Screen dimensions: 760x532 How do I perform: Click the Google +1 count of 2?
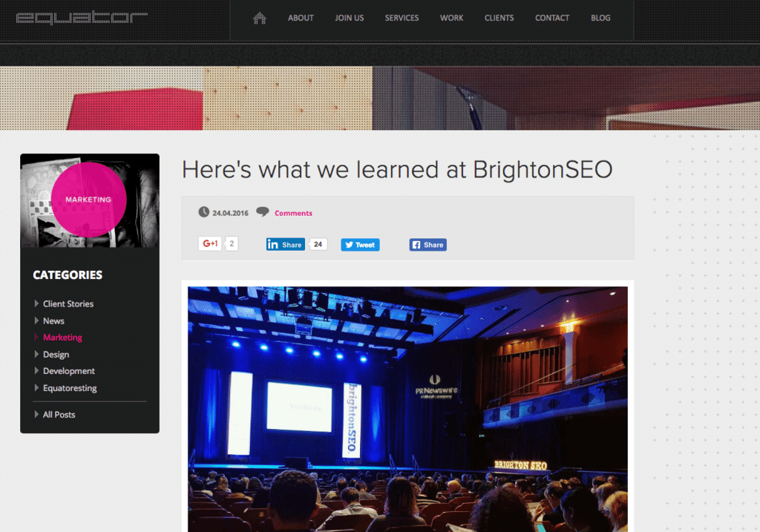click(232, 243)
